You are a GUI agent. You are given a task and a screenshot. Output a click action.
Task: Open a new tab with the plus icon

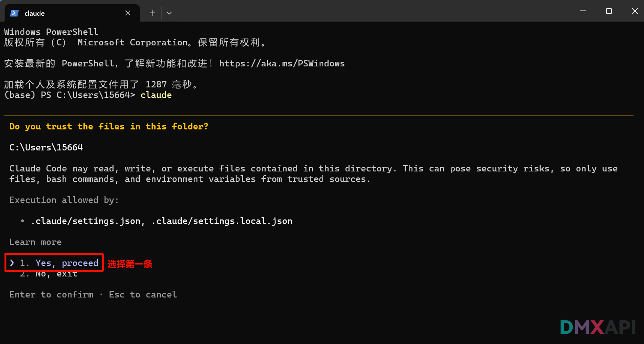point(152,13)
